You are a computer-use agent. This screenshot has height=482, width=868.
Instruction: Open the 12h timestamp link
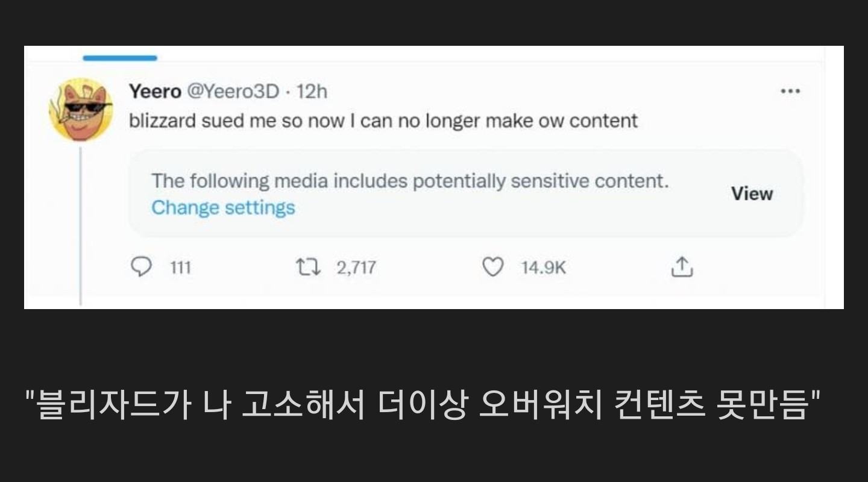tap(312, 92)
